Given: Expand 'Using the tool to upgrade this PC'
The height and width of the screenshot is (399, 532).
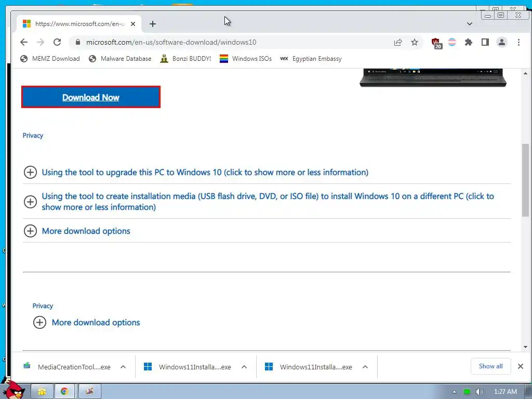Looking at the screenshot, I should click(205, 172).
